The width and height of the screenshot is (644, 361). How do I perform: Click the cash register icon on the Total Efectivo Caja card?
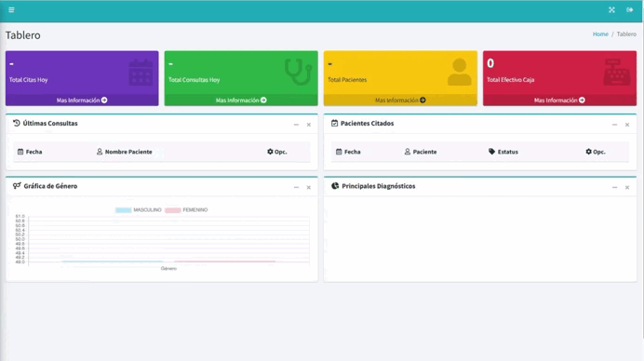tap(617, 72)
